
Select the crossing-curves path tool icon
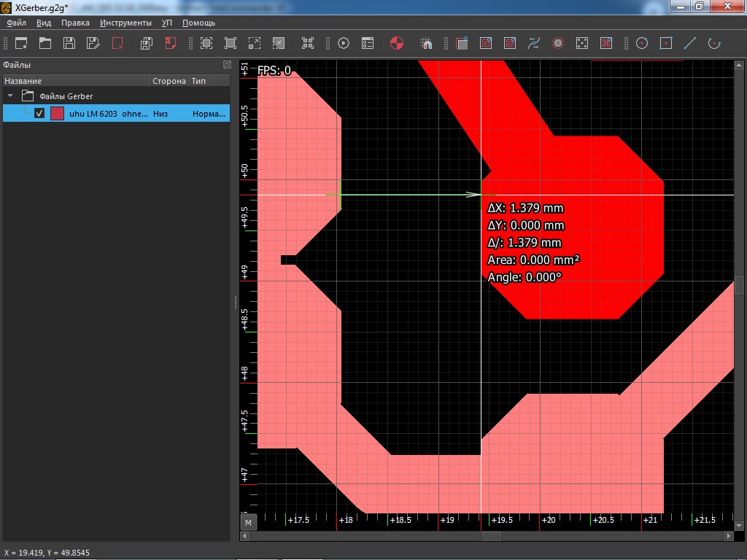point(533,43)
